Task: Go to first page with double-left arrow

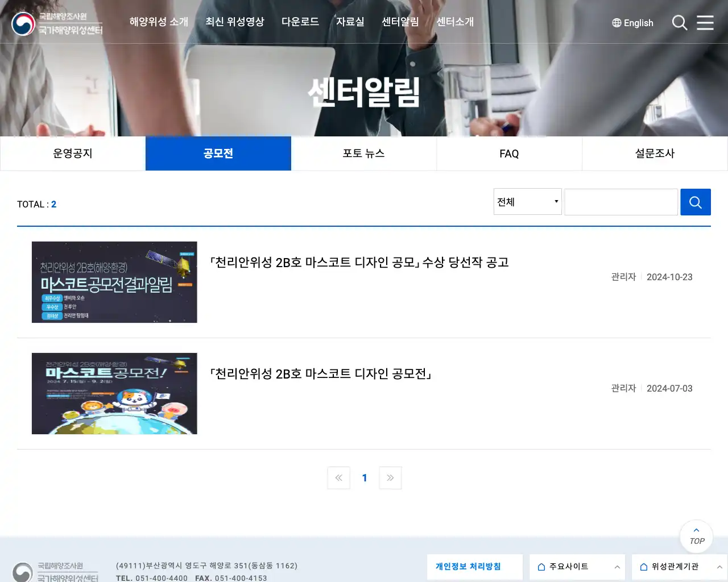Action: pyautogui.click(x=338, y=478)
